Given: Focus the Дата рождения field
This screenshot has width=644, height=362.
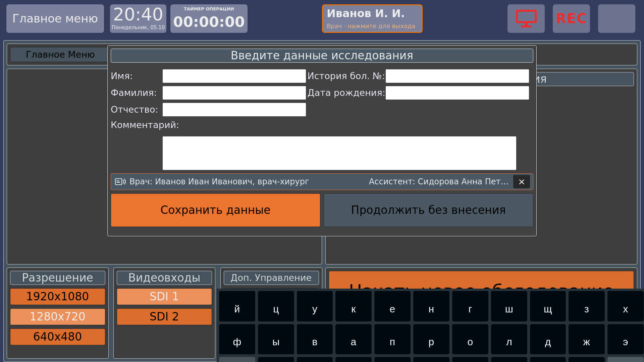Looking at the screenshot, I should tap(457, 93).
